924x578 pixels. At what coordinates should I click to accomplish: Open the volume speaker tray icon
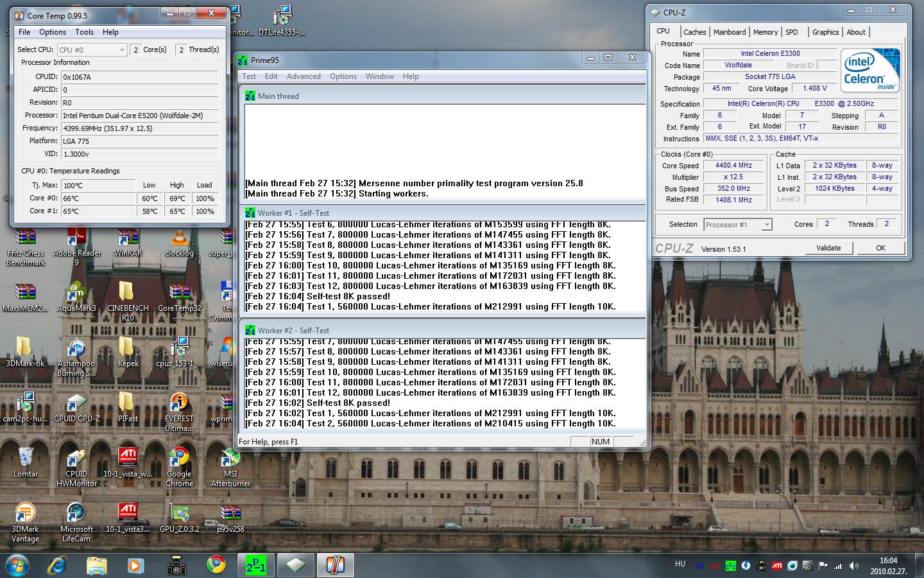tap(854, 566)
